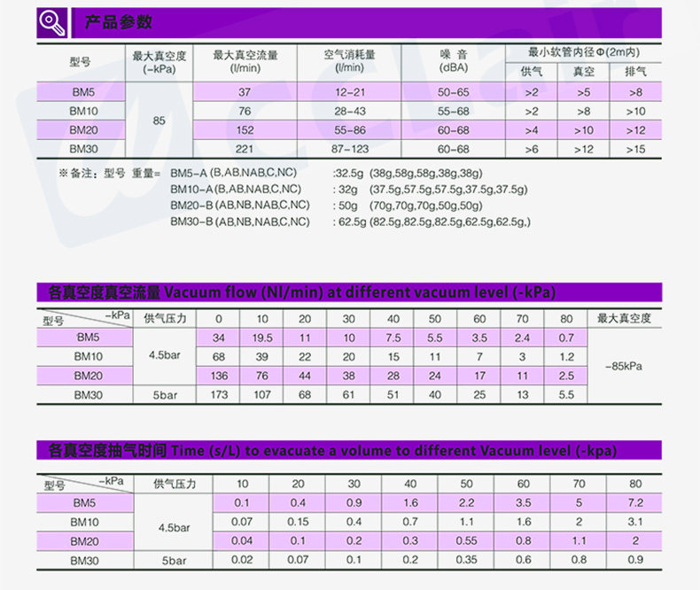This screenshot has height=590, width=700.
Task: Click the -85kPa max vacuum cell
Action: (x=624, y=367)
